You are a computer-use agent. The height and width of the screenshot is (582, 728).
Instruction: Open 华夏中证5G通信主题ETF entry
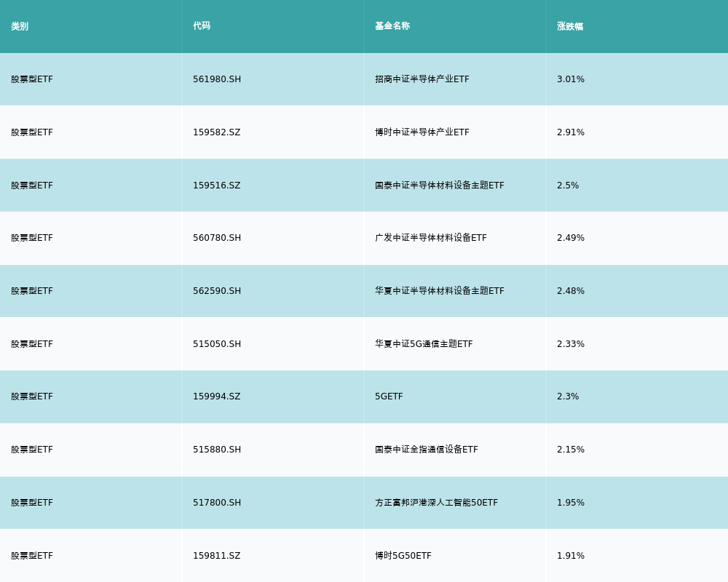(x=424, y=344)
